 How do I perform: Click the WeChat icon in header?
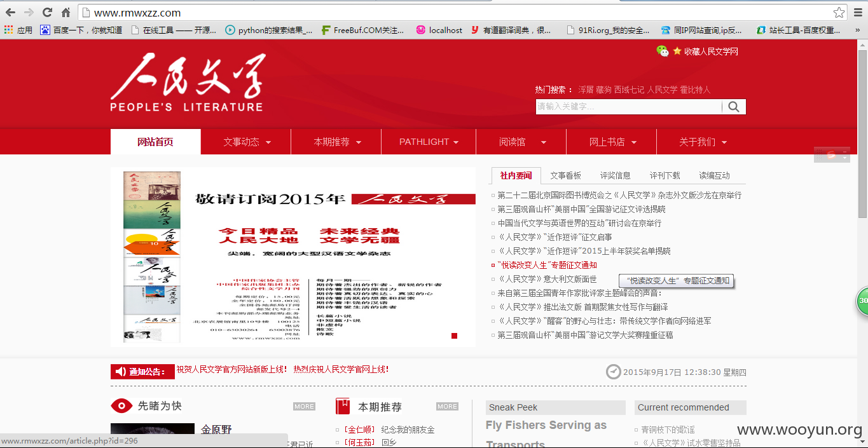(663, 51)
